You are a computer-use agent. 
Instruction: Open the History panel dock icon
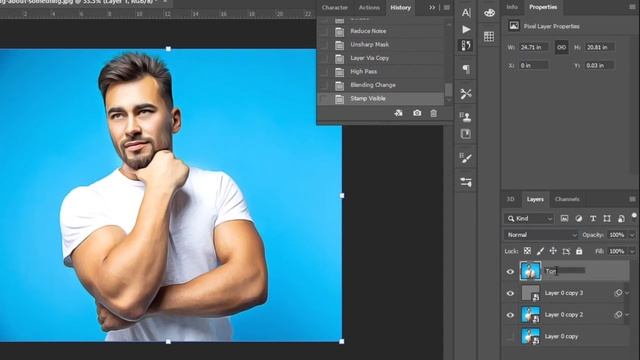[x=466, y=45]
